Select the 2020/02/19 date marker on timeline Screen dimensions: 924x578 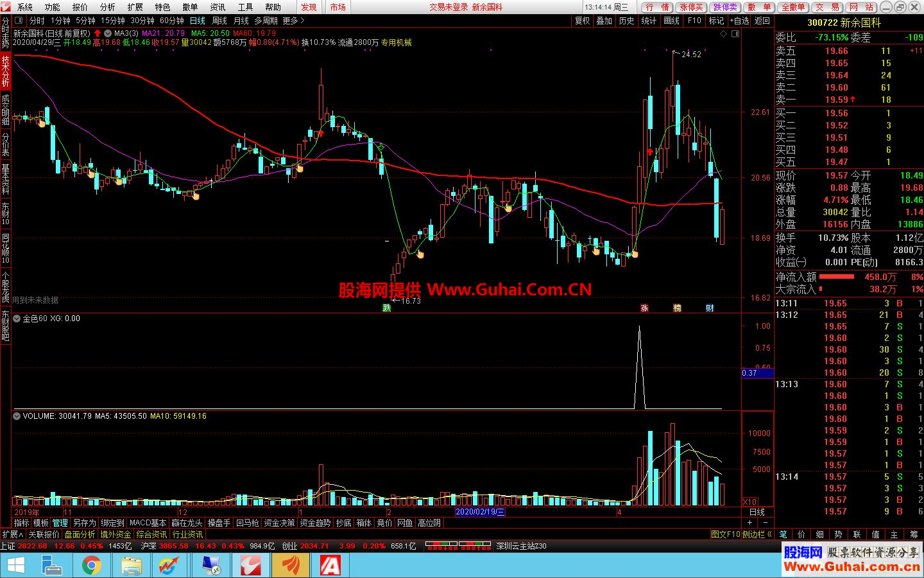(480, 512)
